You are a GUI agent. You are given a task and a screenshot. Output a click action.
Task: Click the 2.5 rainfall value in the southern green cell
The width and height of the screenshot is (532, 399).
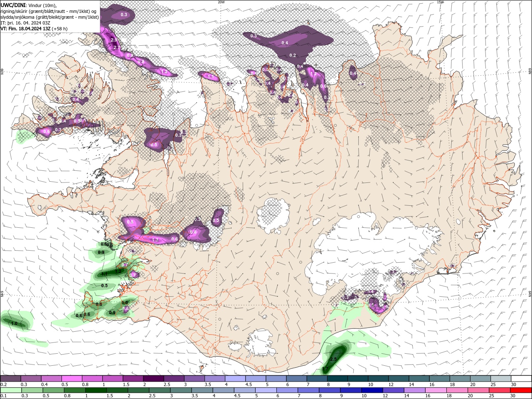[x=333, y=359]
